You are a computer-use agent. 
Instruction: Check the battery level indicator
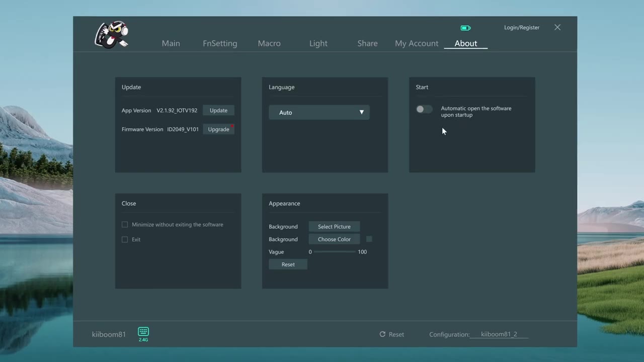(x=465, y=28)
